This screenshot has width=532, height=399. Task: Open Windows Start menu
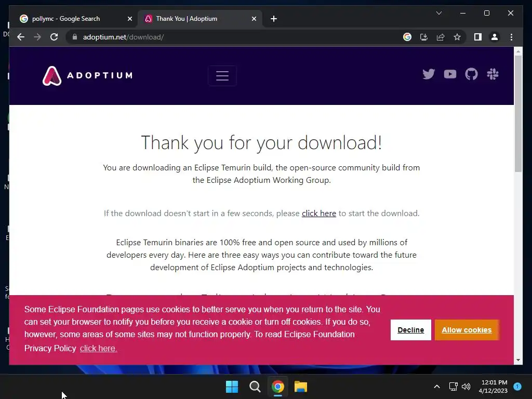pyautogui.click(x=232, y=387)
